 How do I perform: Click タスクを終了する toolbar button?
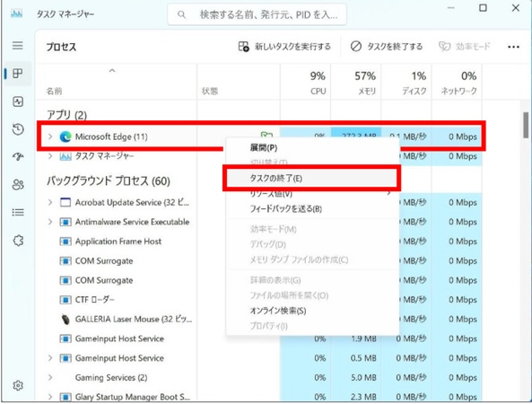coord(387,47)
